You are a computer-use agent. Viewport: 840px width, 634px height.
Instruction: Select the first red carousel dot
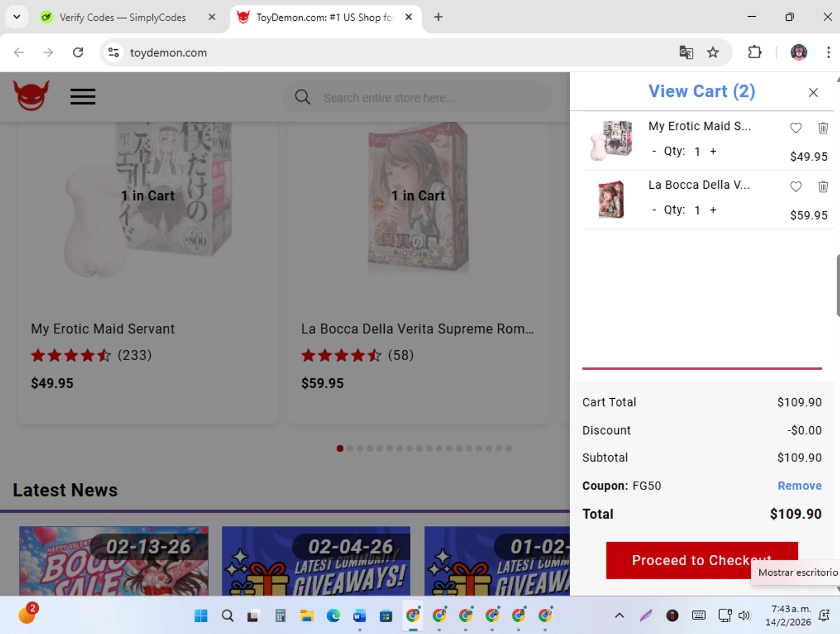point(340,449)
